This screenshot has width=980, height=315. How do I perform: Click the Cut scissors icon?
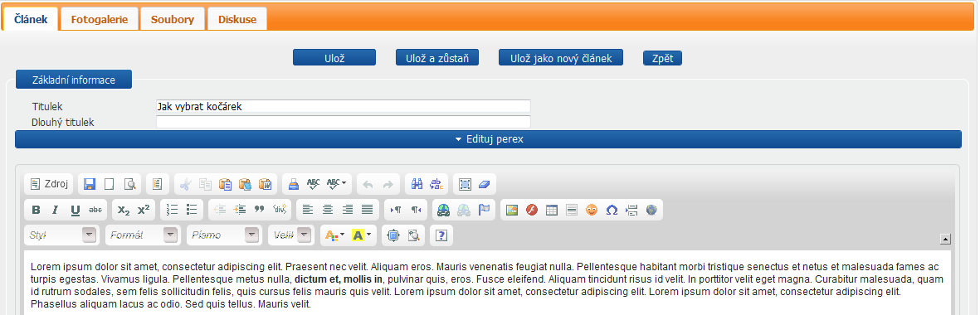(185, 184)
